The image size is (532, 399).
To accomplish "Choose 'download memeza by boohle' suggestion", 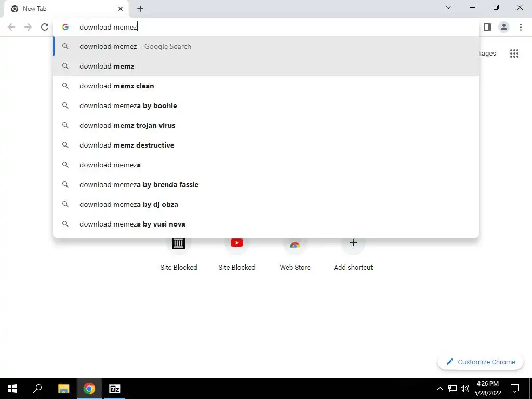I will 266,105.
